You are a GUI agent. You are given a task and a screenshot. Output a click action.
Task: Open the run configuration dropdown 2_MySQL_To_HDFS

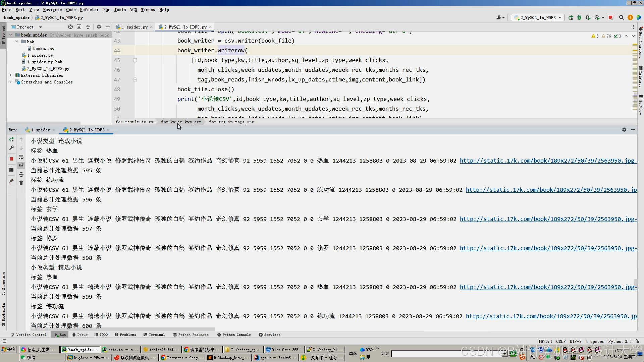pyautogui.click(x=537, y=18)
